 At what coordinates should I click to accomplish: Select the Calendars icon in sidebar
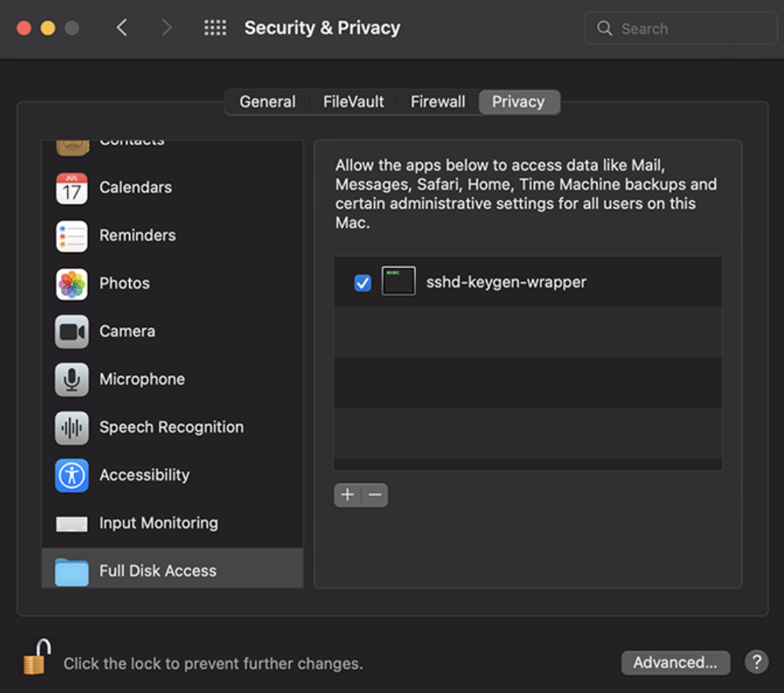[x=70, y=187]
